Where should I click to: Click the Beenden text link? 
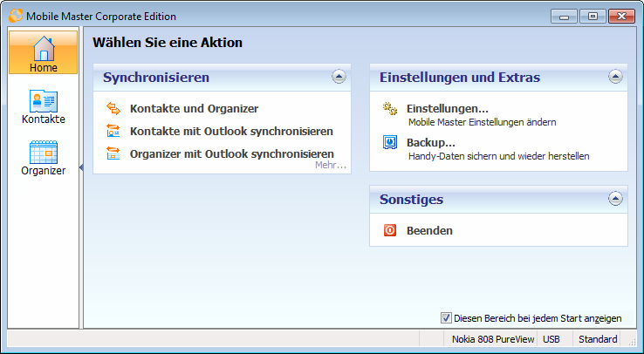click(429, 231)
